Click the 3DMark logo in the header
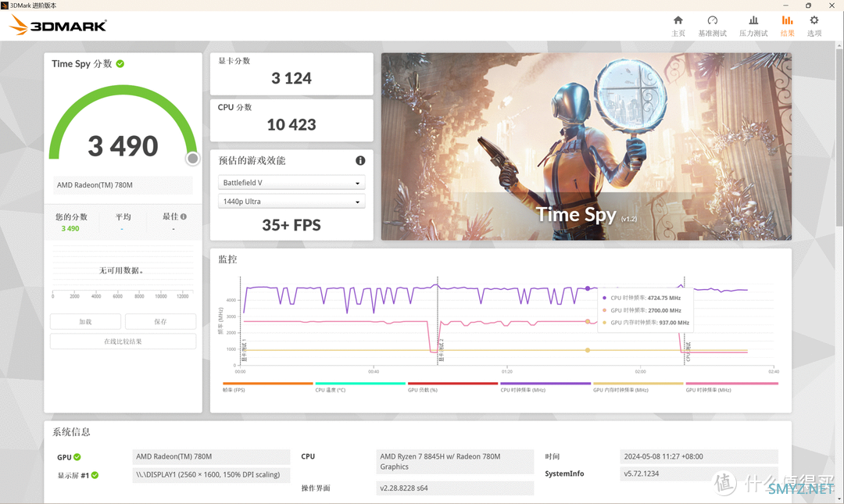Image resolution: width=844 pixels, height=504 pixels. 59,26
